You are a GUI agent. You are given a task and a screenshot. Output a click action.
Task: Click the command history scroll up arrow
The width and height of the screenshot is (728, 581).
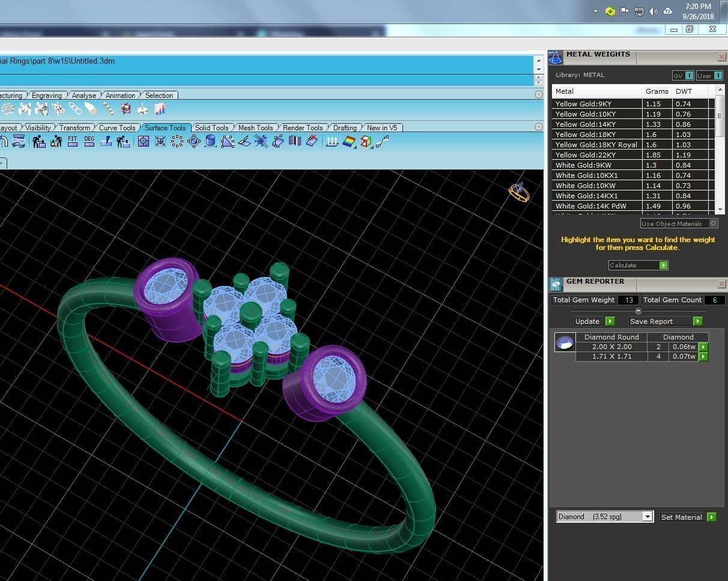tap(538, 60)
